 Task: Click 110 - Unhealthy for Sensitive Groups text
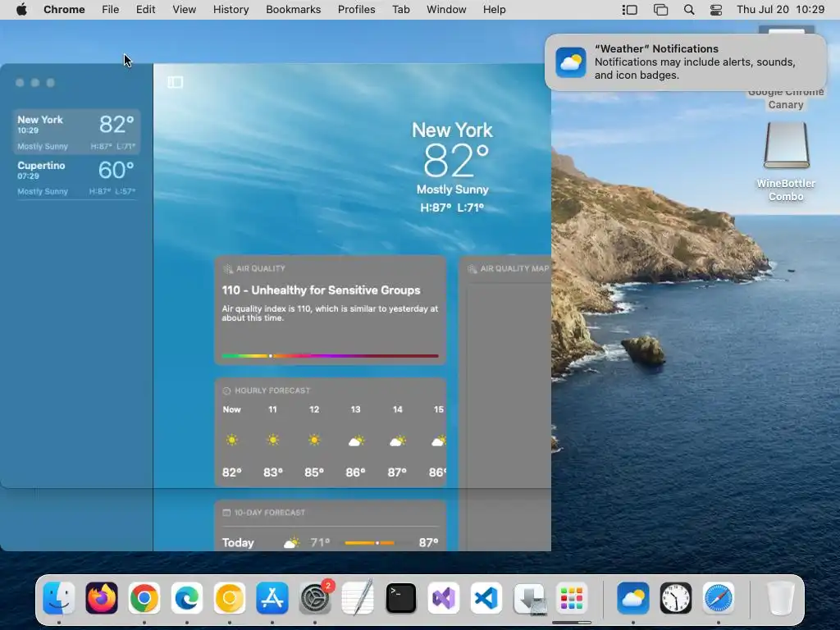(x=321, y=290)
